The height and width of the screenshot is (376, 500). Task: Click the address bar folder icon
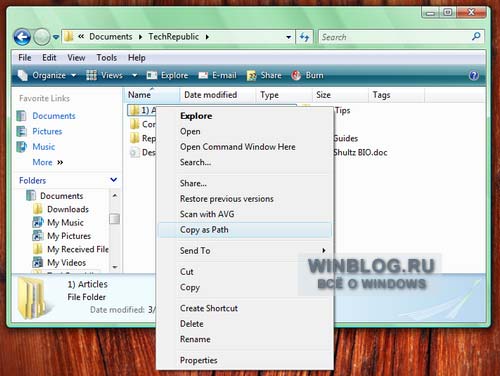tap(68, 36)
